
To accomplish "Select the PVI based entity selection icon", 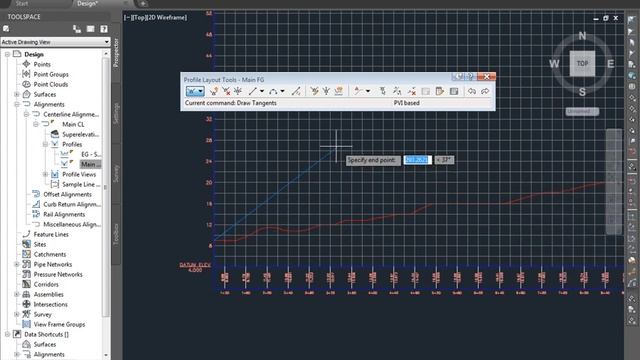I will [358, 91].
